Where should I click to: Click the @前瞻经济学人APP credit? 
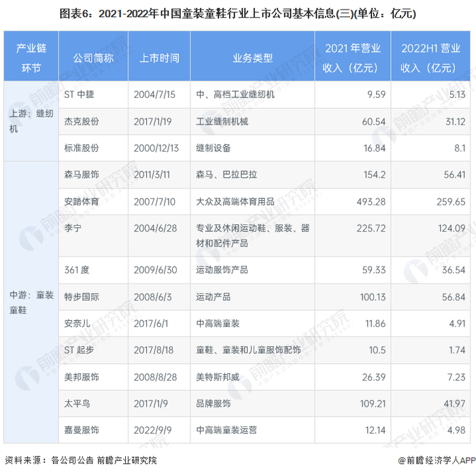tap(437, 460)
